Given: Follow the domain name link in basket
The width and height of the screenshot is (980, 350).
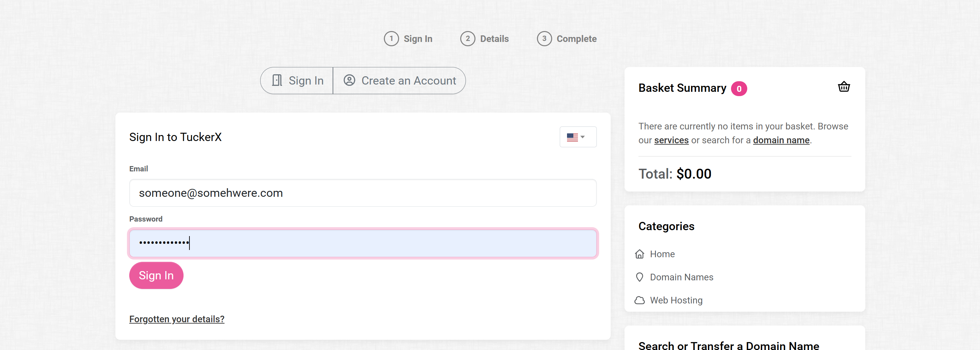Looking at the screenshot, I should point(781,141).
